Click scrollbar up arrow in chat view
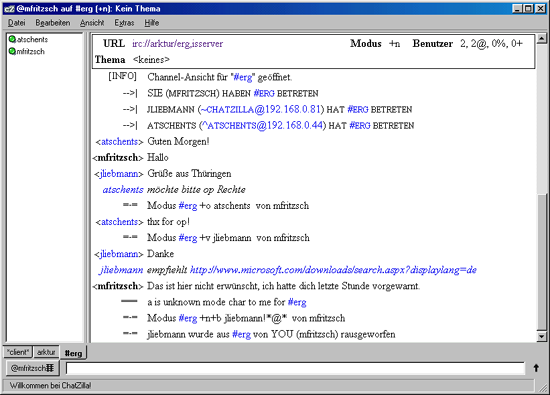Image resolution: width=550 pixels, height=395 pixels. pyautogui.click(x=541, y=38)
